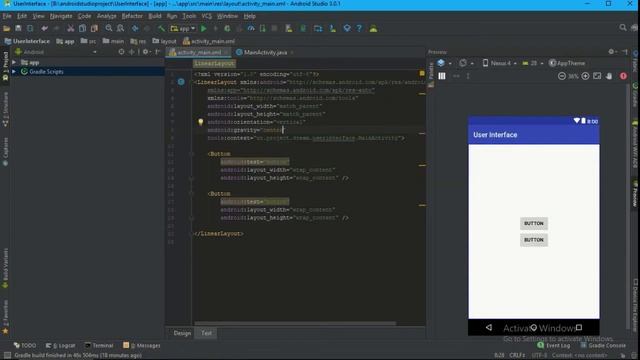Open the app run configuration dropdown

[183, 29]
